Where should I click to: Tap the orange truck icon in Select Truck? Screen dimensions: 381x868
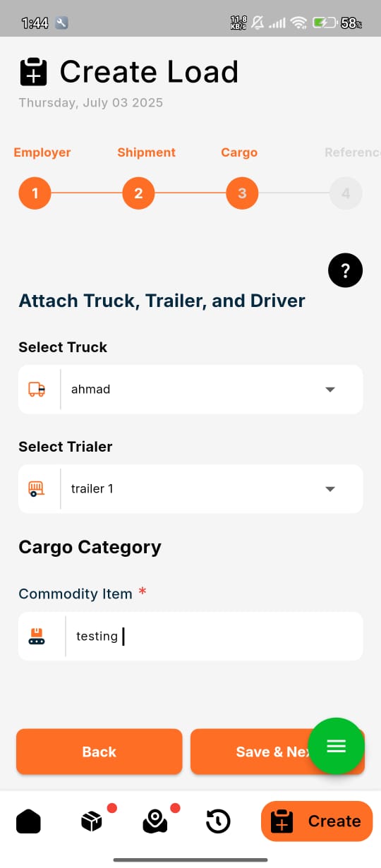[37, 390]
